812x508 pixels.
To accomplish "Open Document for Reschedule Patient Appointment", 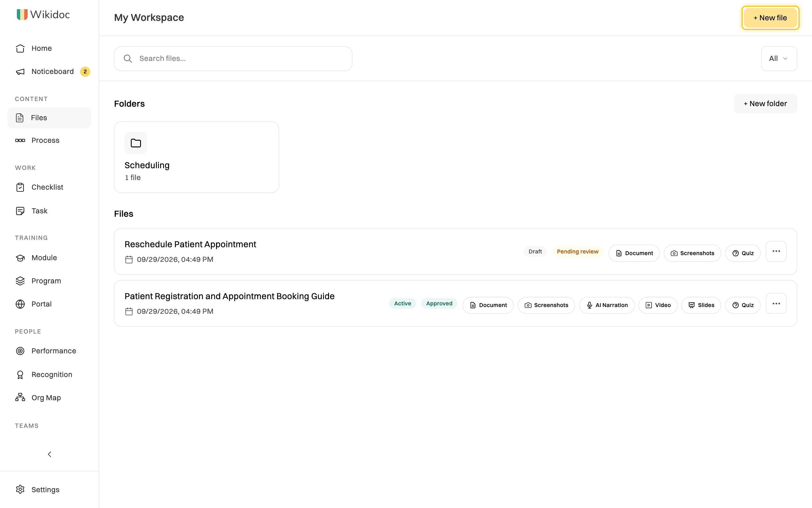I will click(x=634, y=253).
